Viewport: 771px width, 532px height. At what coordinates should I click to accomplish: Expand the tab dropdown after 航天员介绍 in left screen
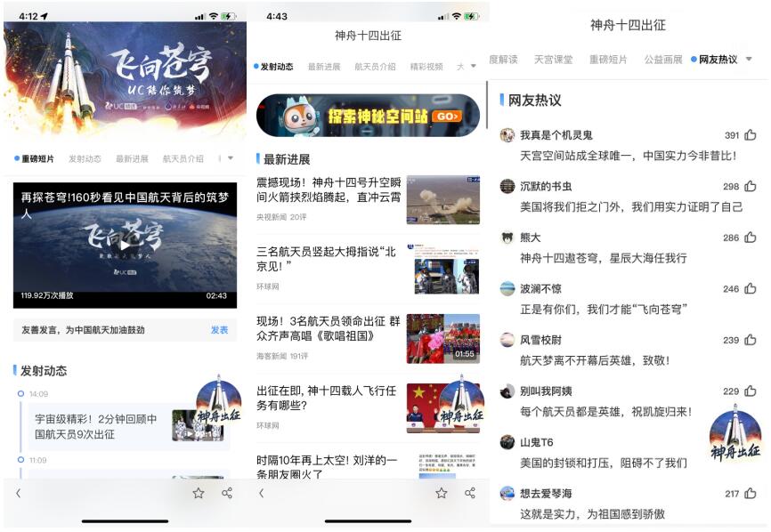pyautogui.click(x=230, y=158)
